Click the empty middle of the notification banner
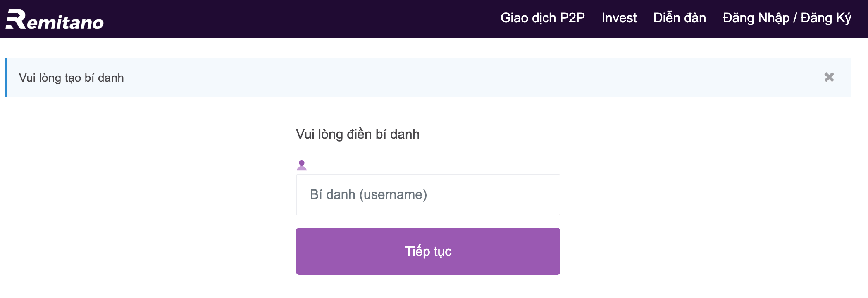The width and height of the screenshot is (868, 298). pos(455,78)
